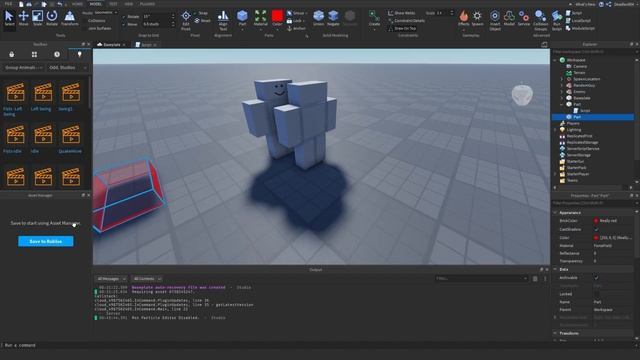Switch to the TEST ribbon tab
The width and height of the screenshot is (640, 360).
[x=113, y=4]
